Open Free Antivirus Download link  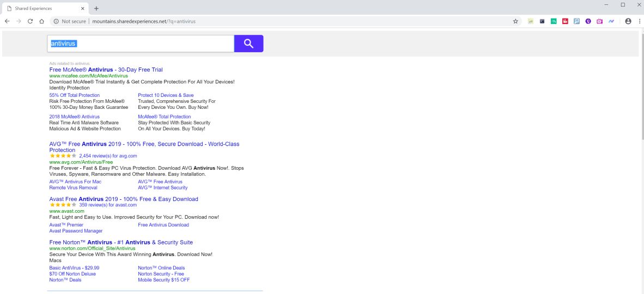coord(163,225)
